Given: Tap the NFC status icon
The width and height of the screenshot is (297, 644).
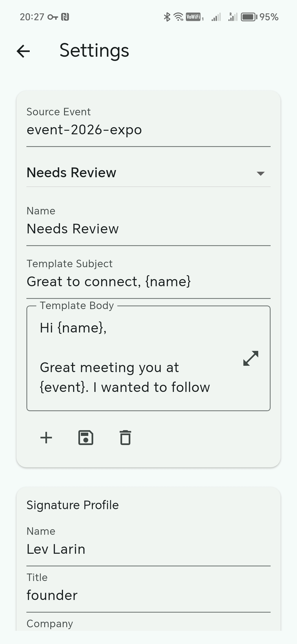Looking at the screenshot, I should (65, 17).
